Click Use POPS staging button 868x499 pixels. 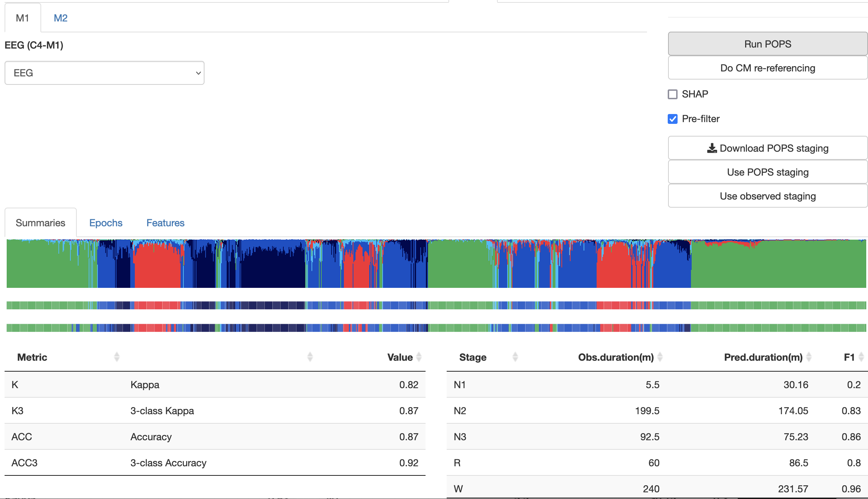(x=767, y=172)
